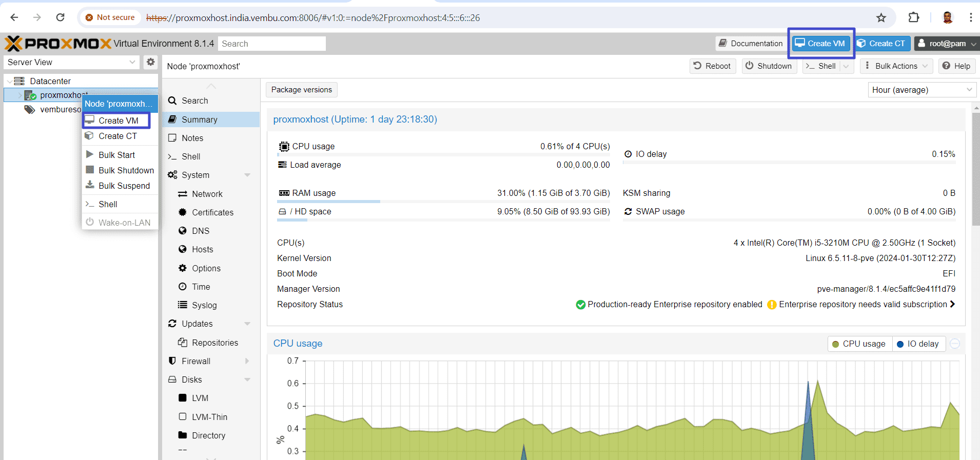Click the Load average icon
Screen dimensions: 980x460
(282, 165)
